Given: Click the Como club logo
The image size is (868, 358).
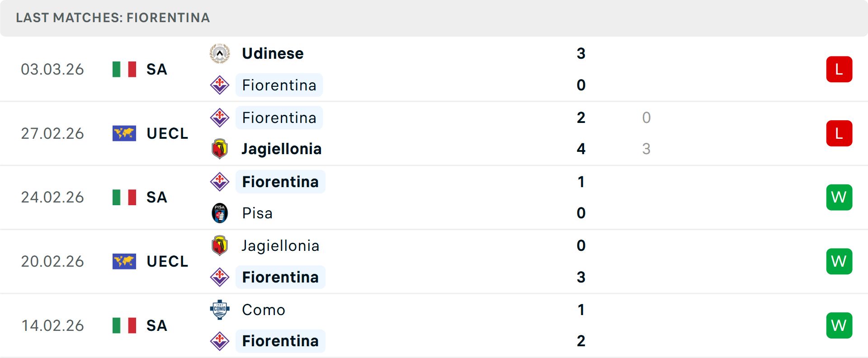Looking at the screenshot, I should pos(220,310).
